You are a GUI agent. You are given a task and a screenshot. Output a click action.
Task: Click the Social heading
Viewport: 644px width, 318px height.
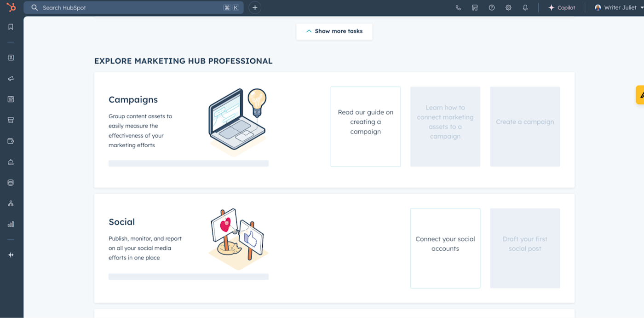(x=122, y=222)
